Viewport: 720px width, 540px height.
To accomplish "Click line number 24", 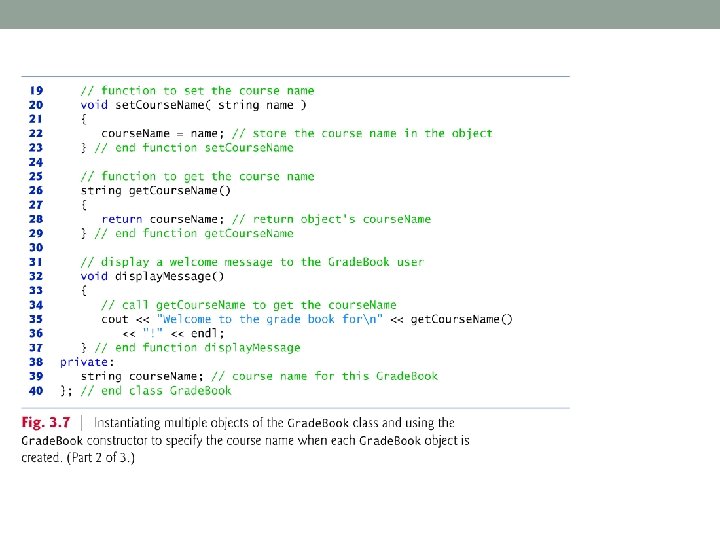I will 36,162.
